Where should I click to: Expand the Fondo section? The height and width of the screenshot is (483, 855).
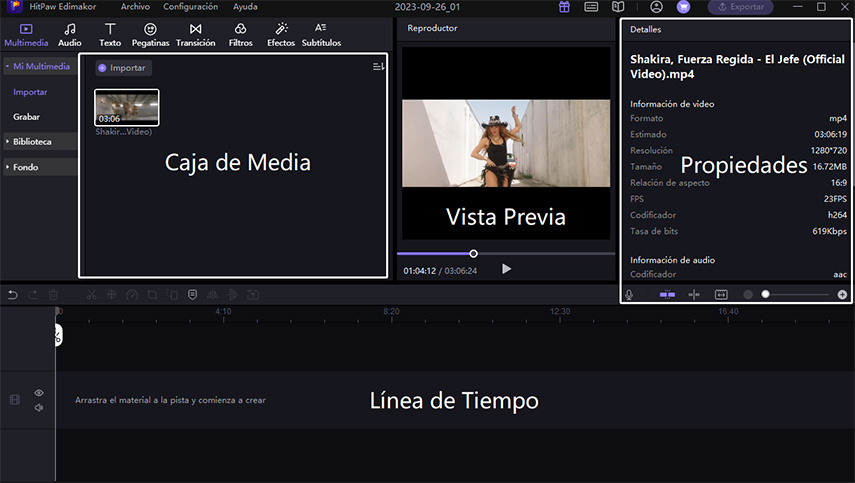(x=40, y=167)
